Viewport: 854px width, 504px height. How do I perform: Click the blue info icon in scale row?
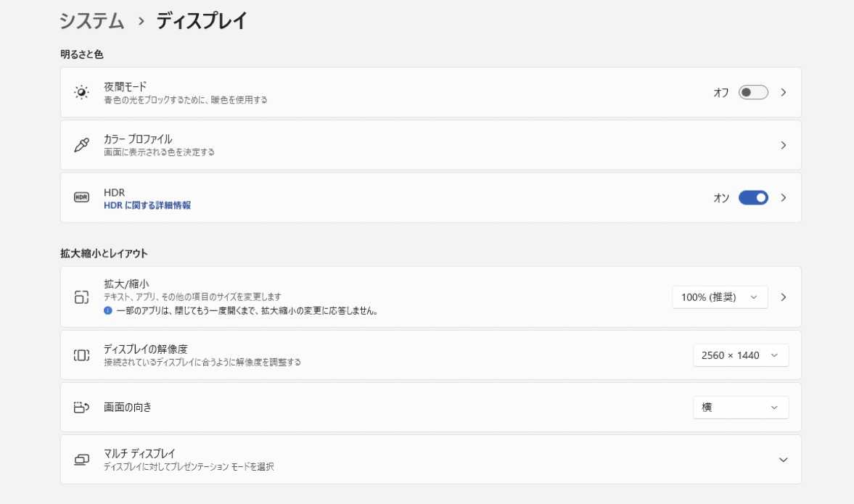(x=108, y=311)
